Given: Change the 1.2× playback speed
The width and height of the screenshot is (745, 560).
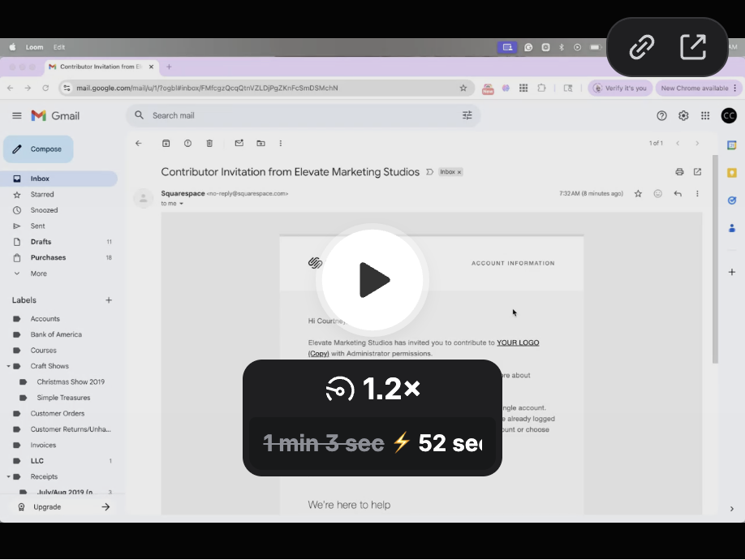Looking at the screenshot, I should click(372, 389).
